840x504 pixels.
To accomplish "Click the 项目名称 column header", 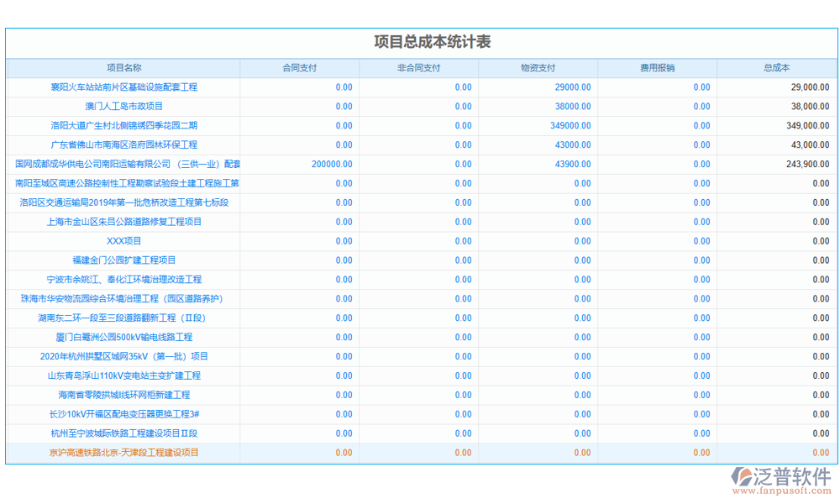I will (x=123, y=68).
